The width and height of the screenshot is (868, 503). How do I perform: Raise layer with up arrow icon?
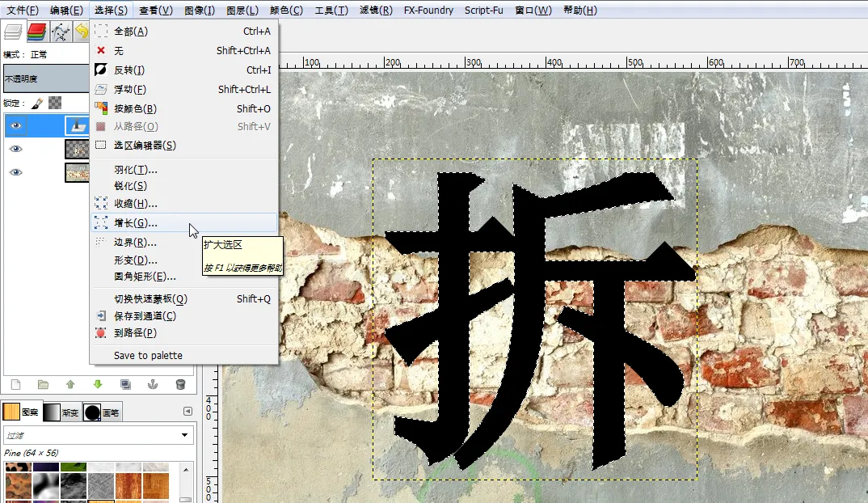pos(70,384)
